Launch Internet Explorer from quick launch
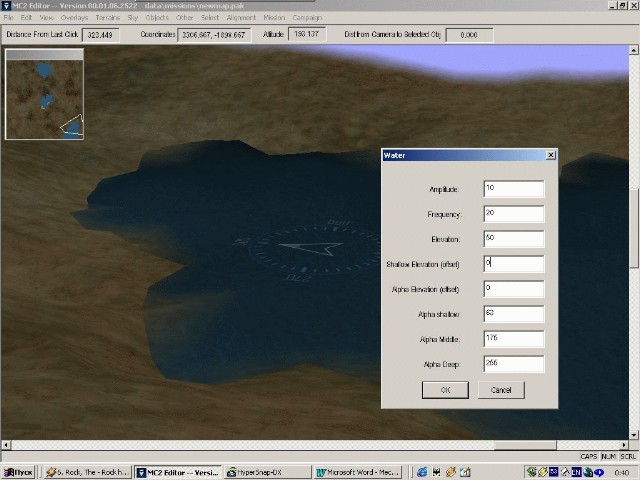 [422, 472]
